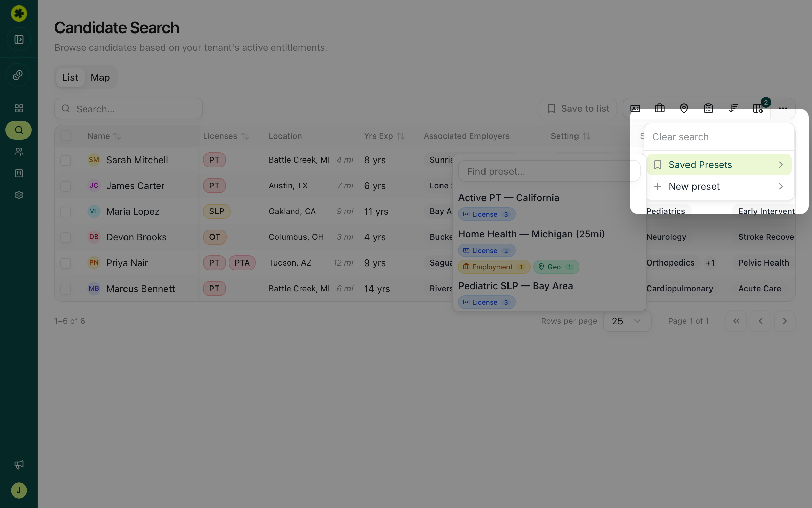
Task: Open Marcus Bennett's candidate name
Action: point(141,289)
